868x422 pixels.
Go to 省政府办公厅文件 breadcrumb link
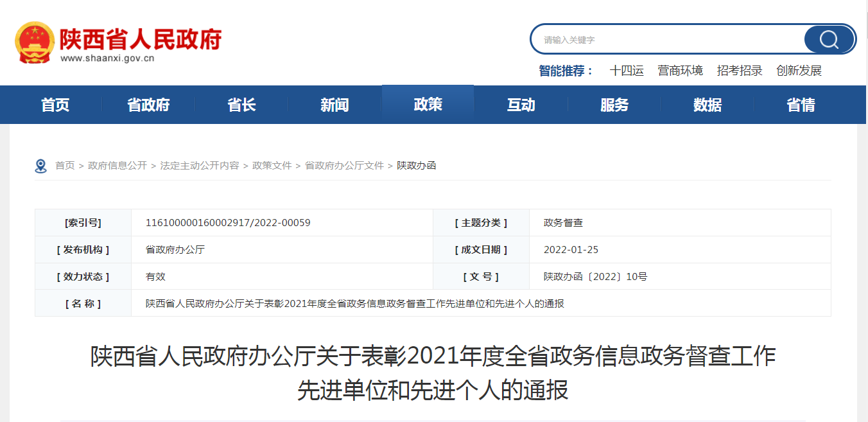[344, 166]
